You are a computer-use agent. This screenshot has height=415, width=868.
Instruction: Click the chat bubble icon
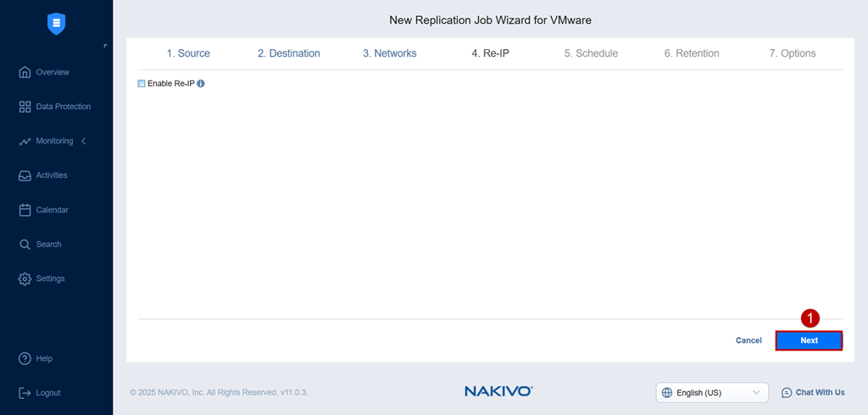pyautogui.click(x=787, y=393)
